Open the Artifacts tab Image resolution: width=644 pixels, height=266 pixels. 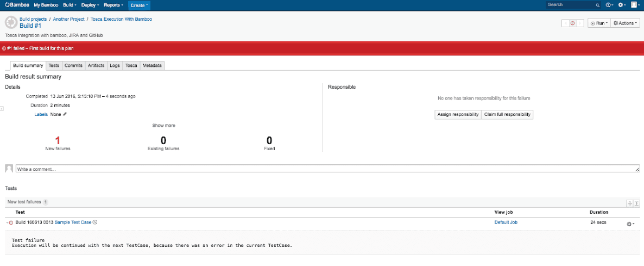coord(96,65)
